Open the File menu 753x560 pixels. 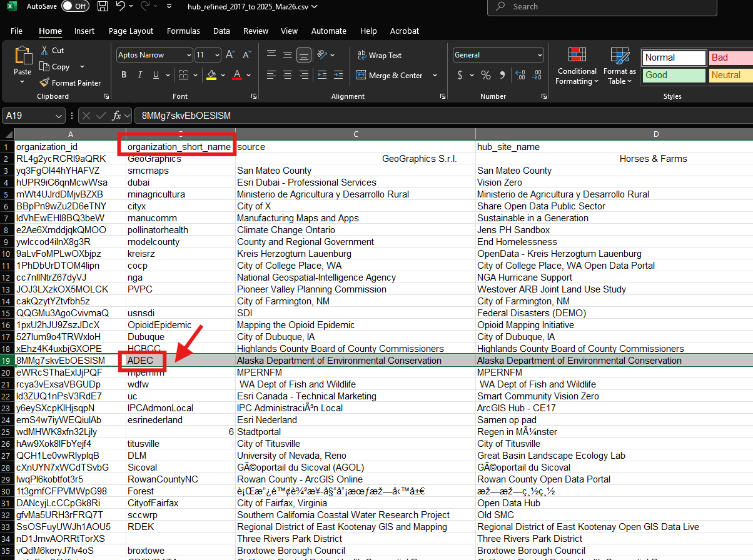coord(17,31)
